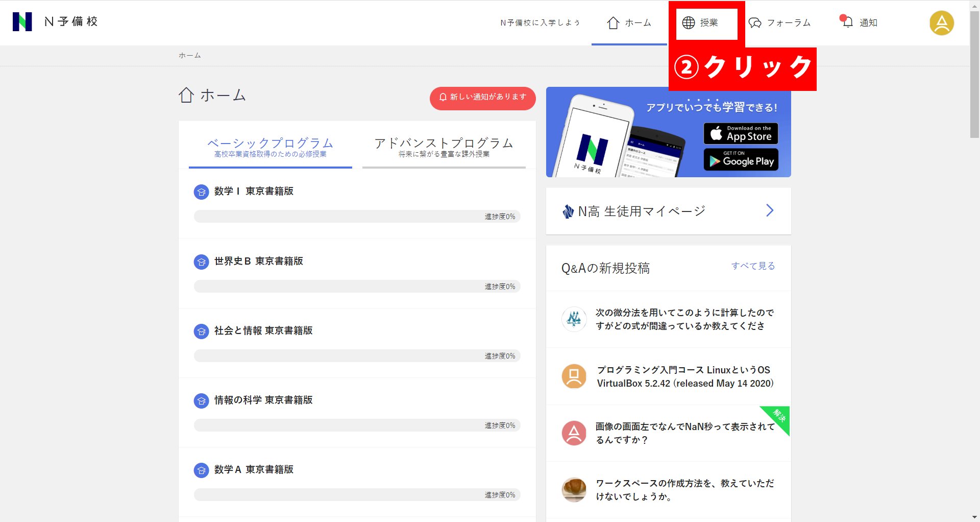This screenshot has height=522, width=980.
Task: Click the course icon beside 情報の科学
Action: [202, 401]
